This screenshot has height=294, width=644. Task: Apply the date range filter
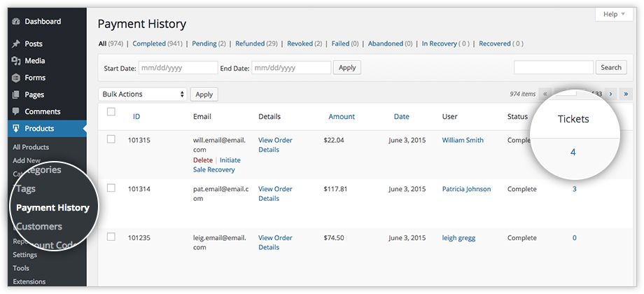click(x=347, y=68)
